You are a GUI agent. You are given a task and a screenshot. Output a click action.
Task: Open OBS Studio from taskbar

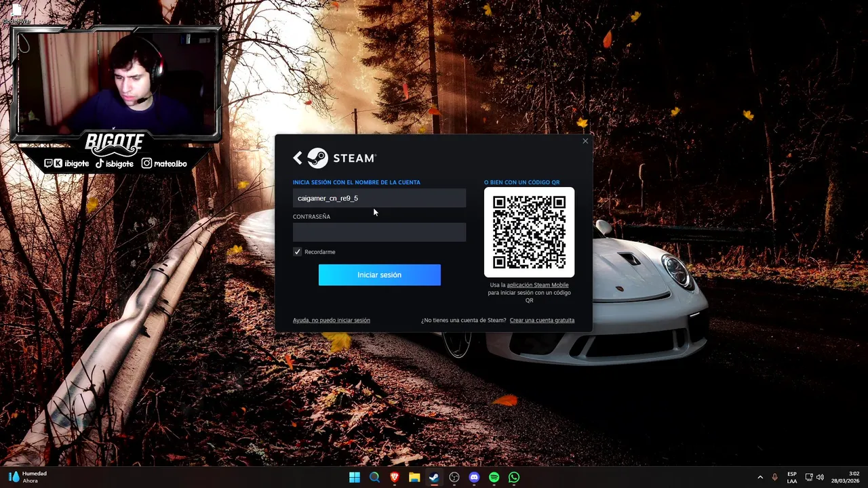(454, 477)
